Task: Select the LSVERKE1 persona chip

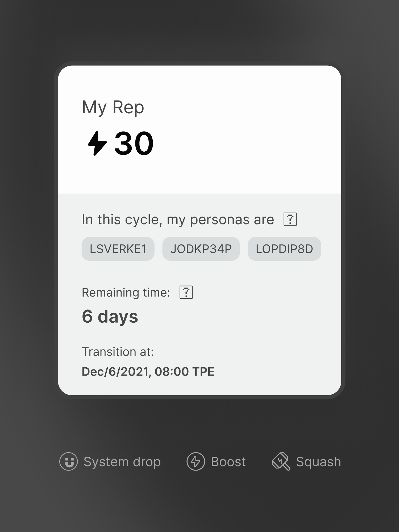Action: pyautogui.click(x=118, y=249)
